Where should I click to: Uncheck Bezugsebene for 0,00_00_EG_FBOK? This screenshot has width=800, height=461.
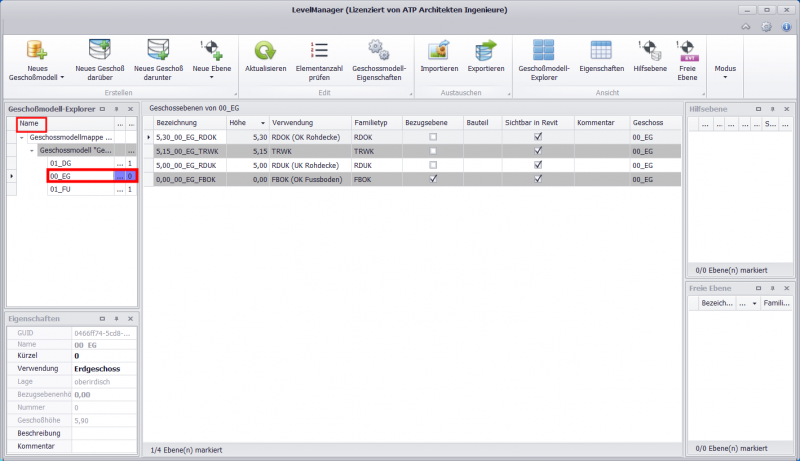click(x=433, y=179)
